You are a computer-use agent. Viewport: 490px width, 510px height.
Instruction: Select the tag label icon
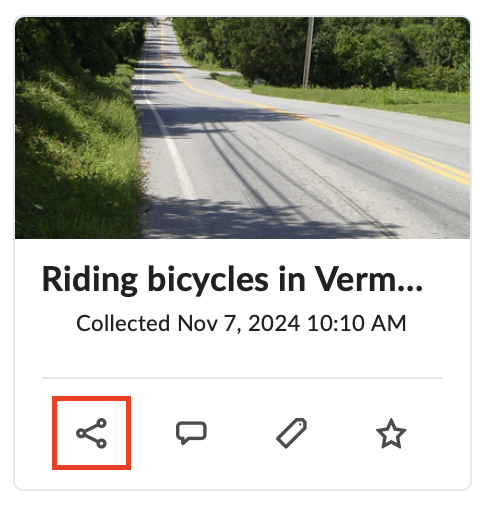pos(292,433)
